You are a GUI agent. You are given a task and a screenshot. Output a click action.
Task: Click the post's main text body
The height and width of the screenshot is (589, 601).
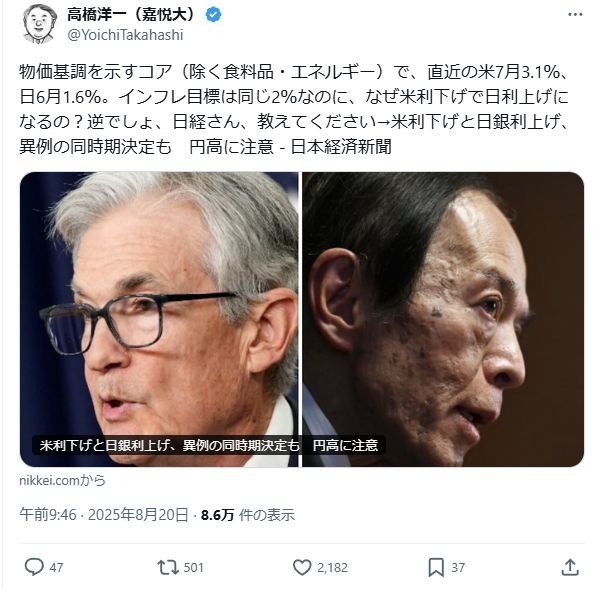(294, 109)
